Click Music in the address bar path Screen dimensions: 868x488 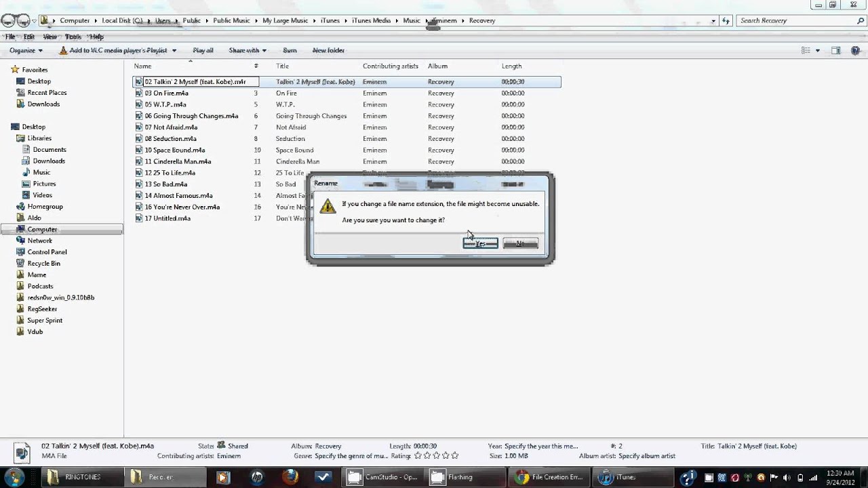click(x=412, y=21)
